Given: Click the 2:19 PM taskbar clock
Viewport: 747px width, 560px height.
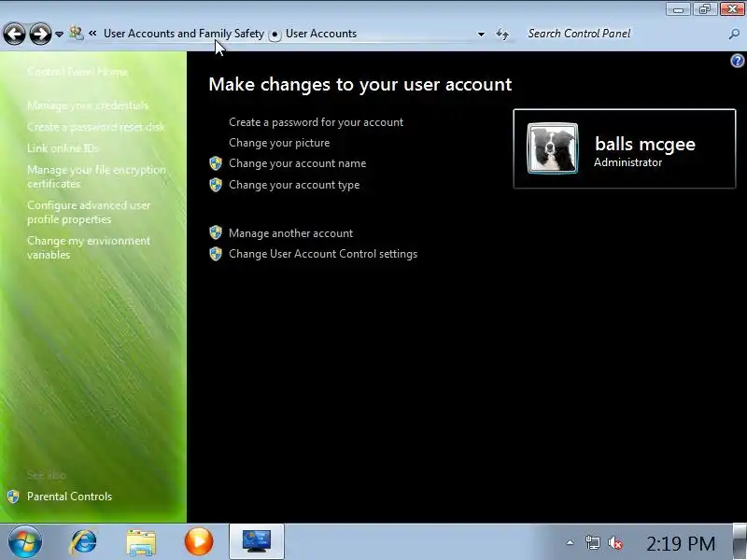Looking at the screenshot, I should click(681, 543).
